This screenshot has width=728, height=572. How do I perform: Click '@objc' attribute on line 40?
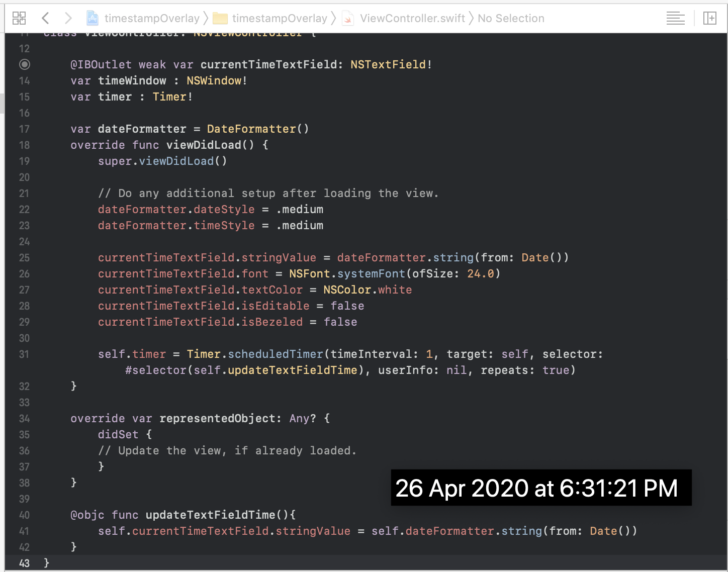click(87, 515)
